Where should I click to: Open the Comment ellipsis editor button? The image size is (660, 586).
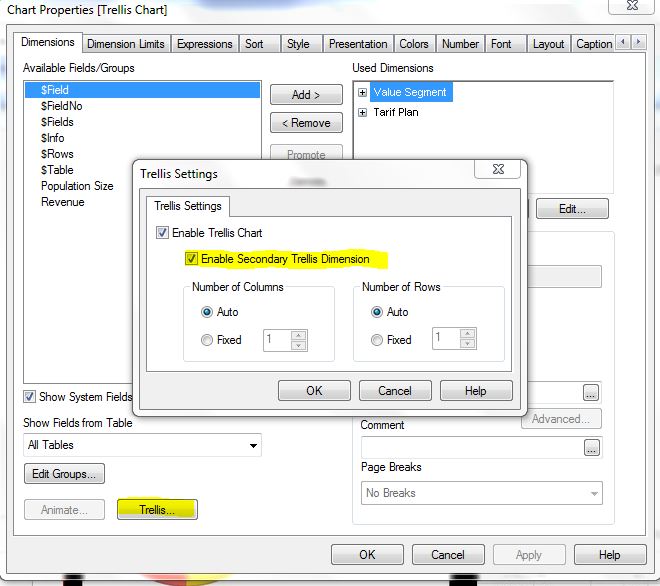(591, 447)
